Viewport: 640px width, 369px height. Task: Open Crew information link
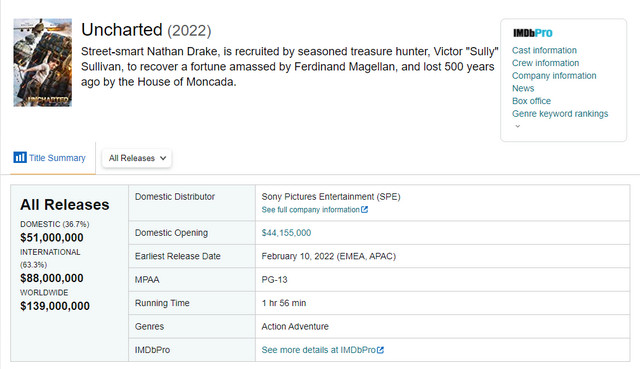(546, 63)
